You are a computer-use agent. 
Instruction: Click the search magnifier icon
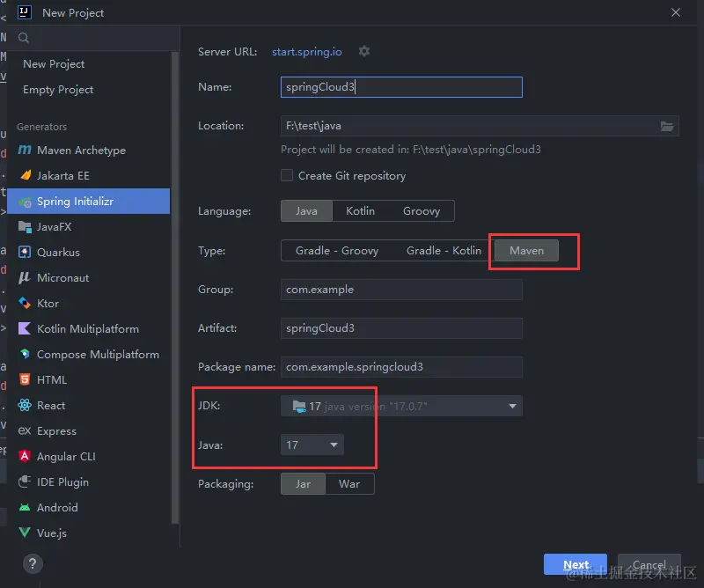pyautogui.click(x=24, y=38)
